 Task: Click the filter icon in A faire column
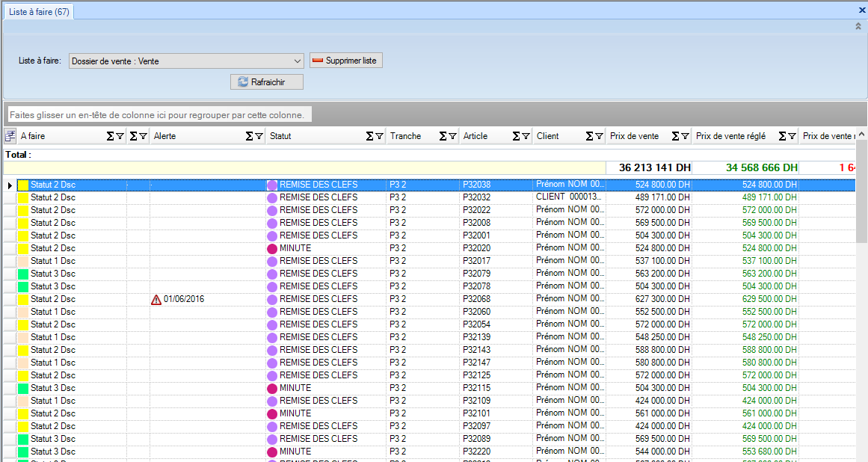click(x=120, y=136)
